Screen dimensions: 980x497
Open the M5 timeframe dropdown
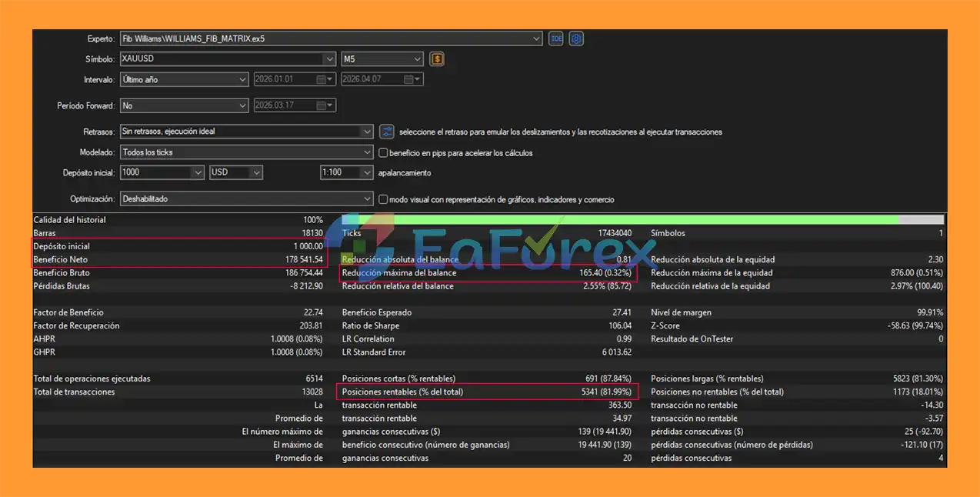tap(418, 59)
